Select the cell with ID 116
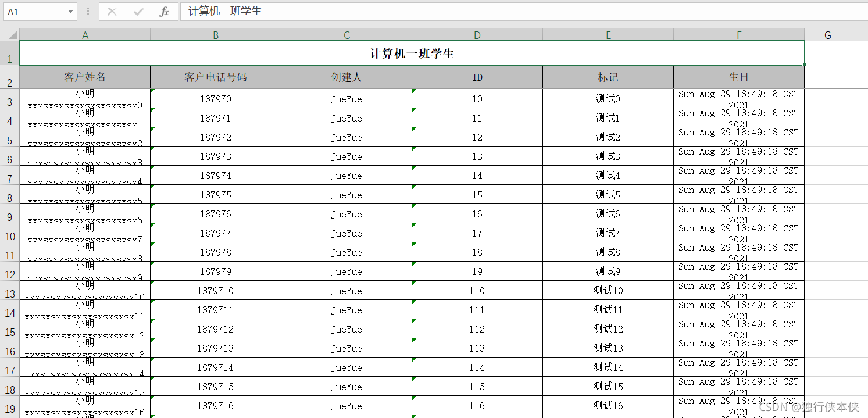This screenshot has width=868, height=418. click(x=477, y=405)
